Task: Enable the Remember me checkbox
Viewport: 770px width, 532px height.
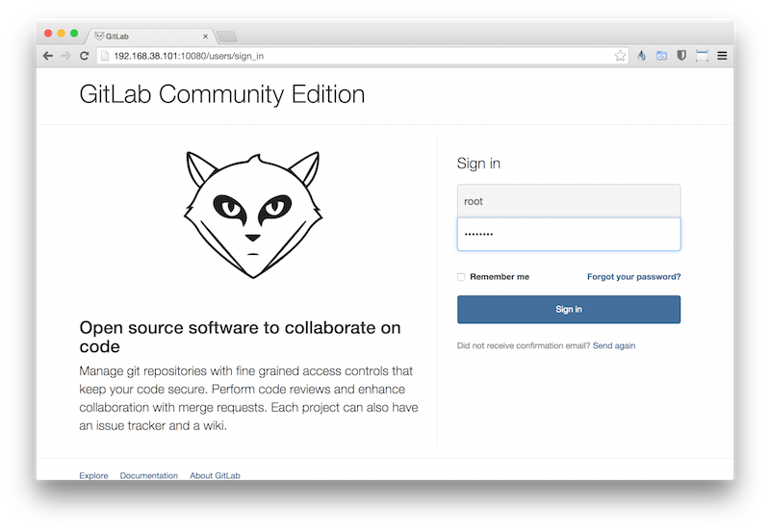Action: 461,277
